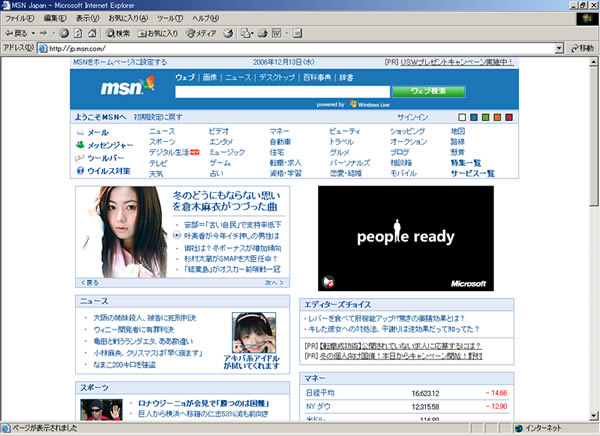Open the Mail button dropdown arrow

coord(251,34)
